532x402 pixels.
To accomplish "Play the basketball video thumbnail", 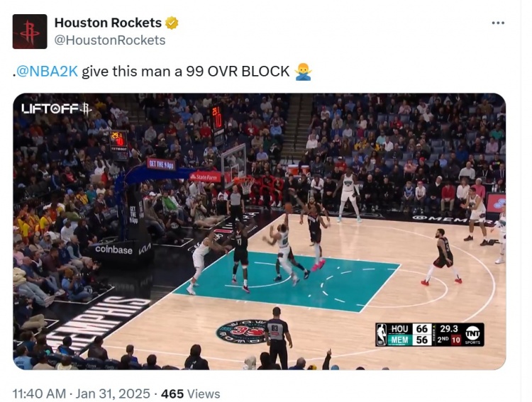I will pos(260,231).
